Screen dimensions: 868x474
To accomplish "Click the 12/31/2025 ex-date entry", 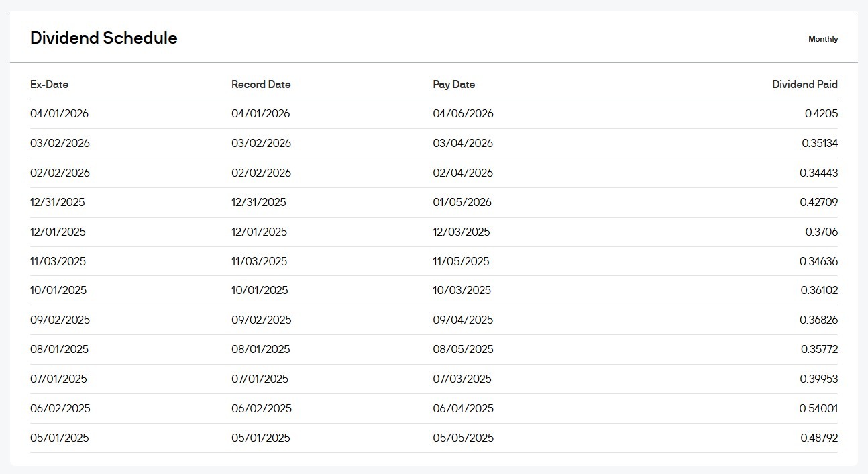I will 58,203.
